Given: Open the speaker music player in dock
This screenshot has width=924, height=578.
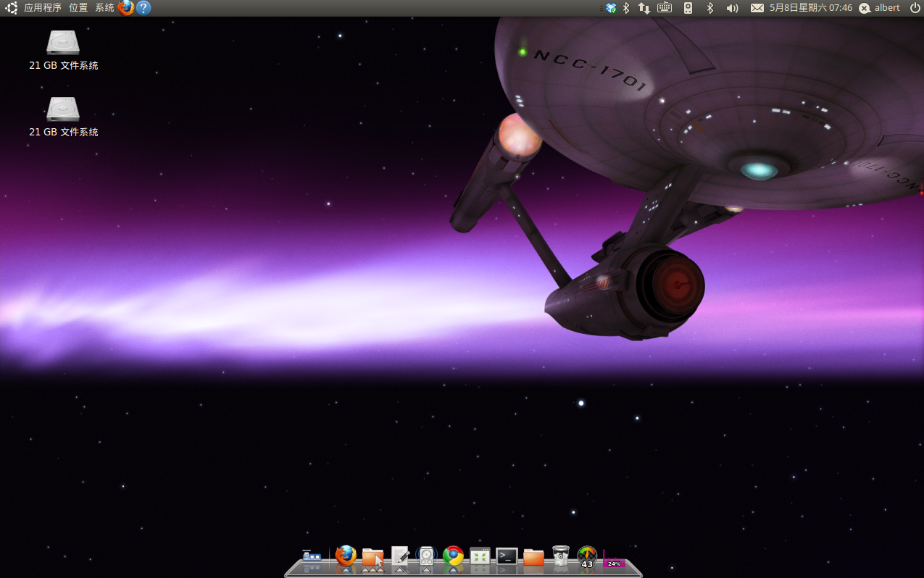Looking at the screenshot, I should tap(426, 556).
